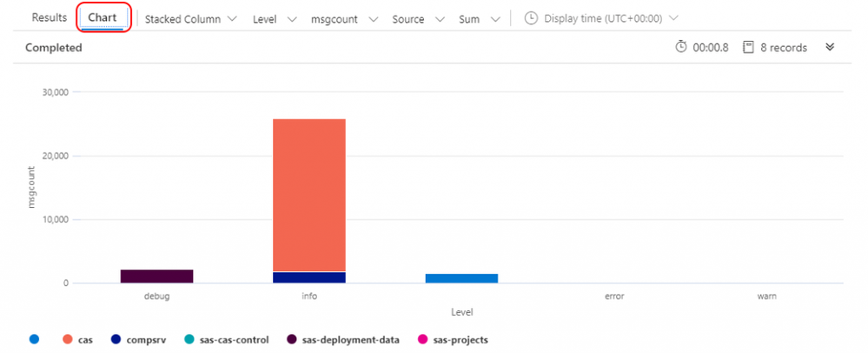Open the Level x-axis dropdown
The width and height of the screenshot is (868, 353).
click(274, 18)
